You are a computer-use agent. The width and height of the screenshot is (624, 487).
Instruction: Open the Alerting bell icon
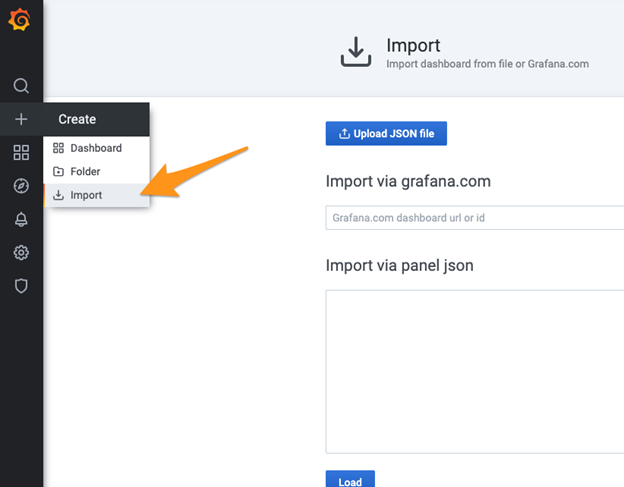21,219
